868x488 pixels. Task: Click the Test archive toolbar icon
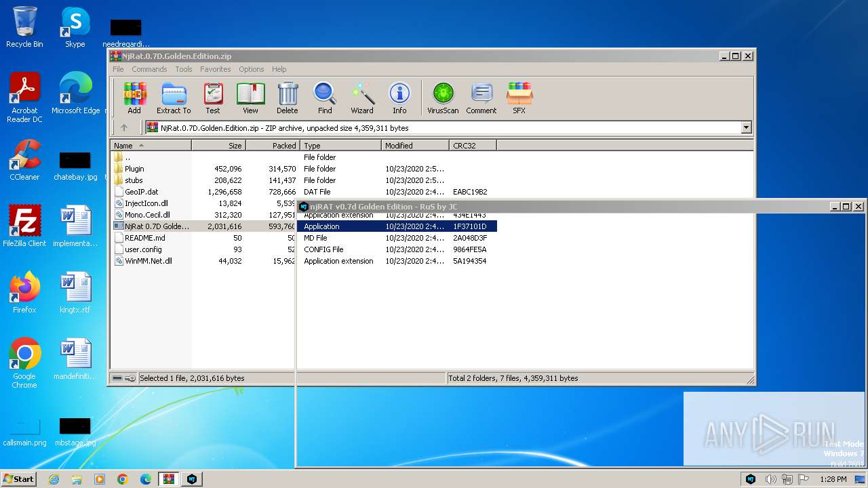pos(213,98)
